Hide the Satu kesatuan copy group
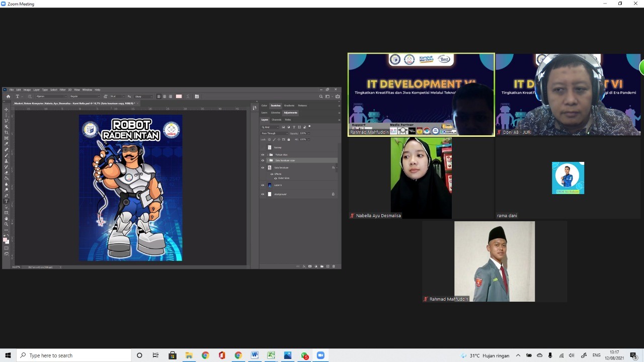 click(263, 160)
